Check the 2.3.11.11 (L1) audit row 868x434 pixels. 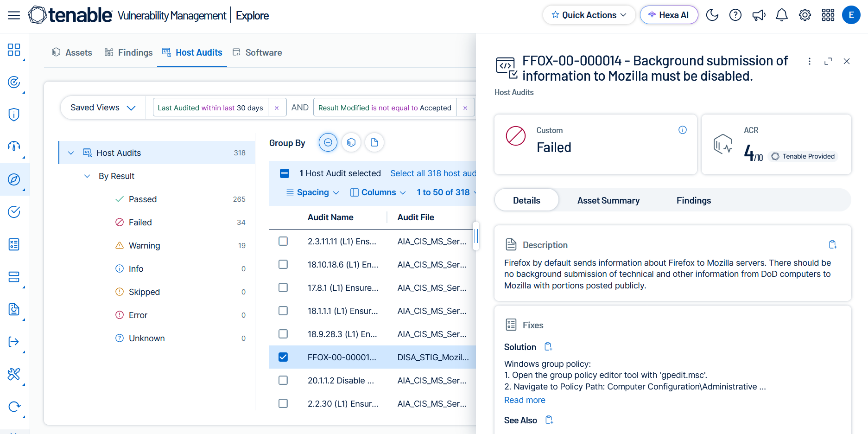coord(283,241)
